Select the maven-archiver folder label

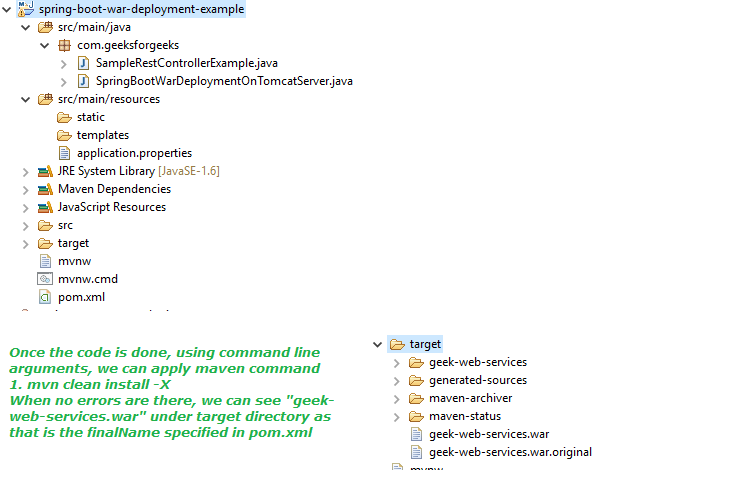471,399
